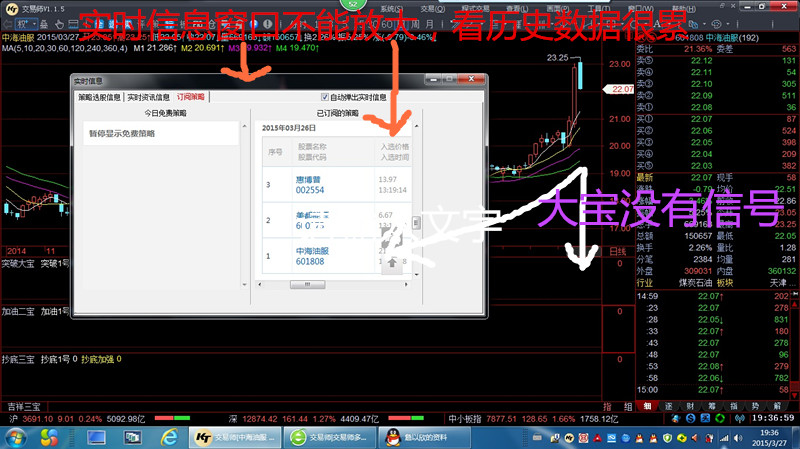Select the 订阅策略 tab
Screen dimensions: 800x449
190,97
